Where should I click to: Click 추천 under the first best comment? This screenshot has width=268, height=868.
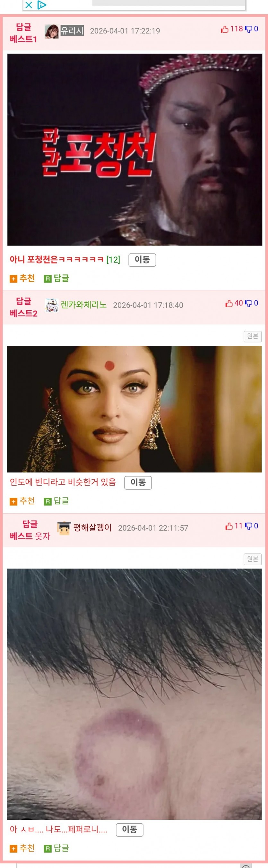click(22, 278)
